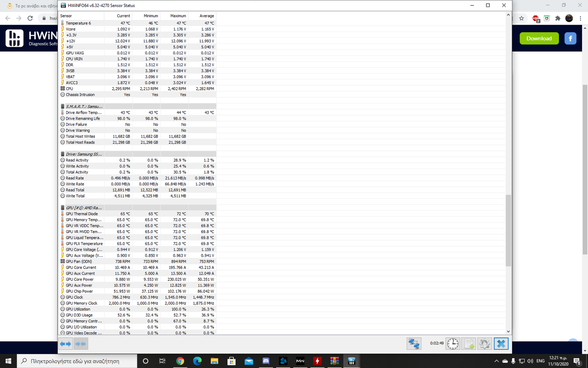Select the GPU Thermal Diode row
Viewport: 588px width, 368px height.
tap(137, 214)
